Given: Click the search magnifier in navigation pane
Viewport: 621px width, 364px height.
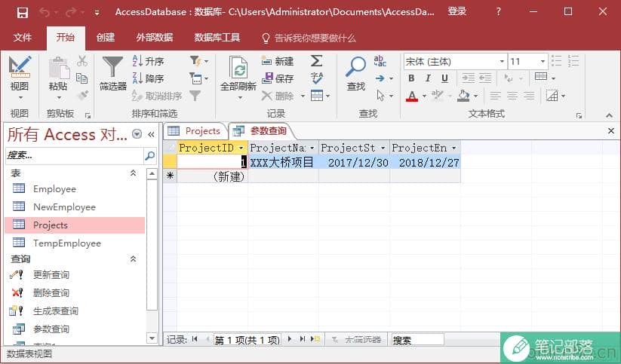Looking at the screenshot, I should tap(149, 155).
